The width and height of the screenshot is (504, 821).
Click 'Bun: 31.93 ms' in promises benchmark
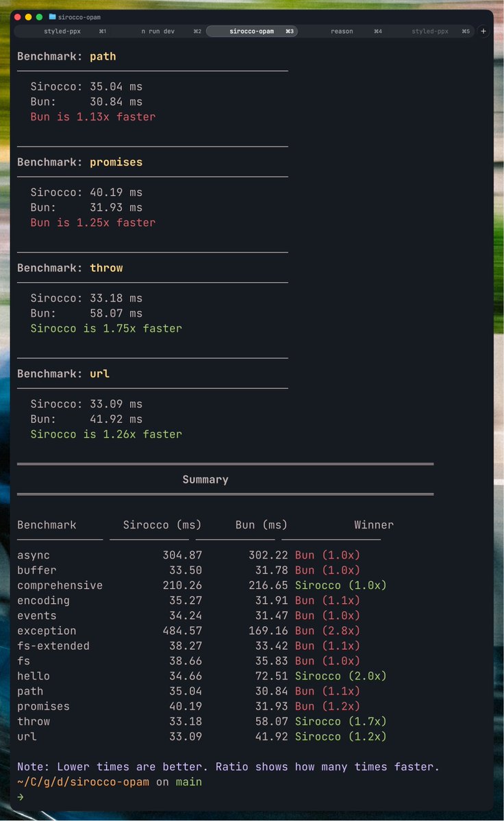pyautogui.click(x=86, y=207)
